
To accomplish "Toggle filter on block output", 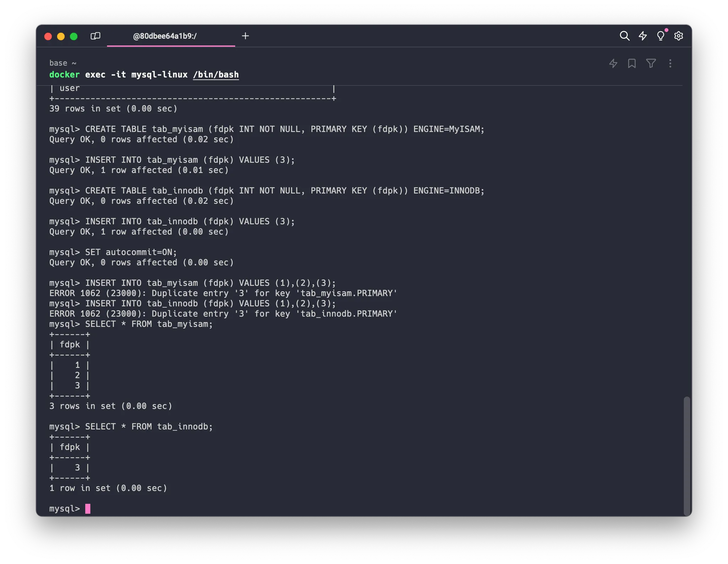I will point(651,64).
